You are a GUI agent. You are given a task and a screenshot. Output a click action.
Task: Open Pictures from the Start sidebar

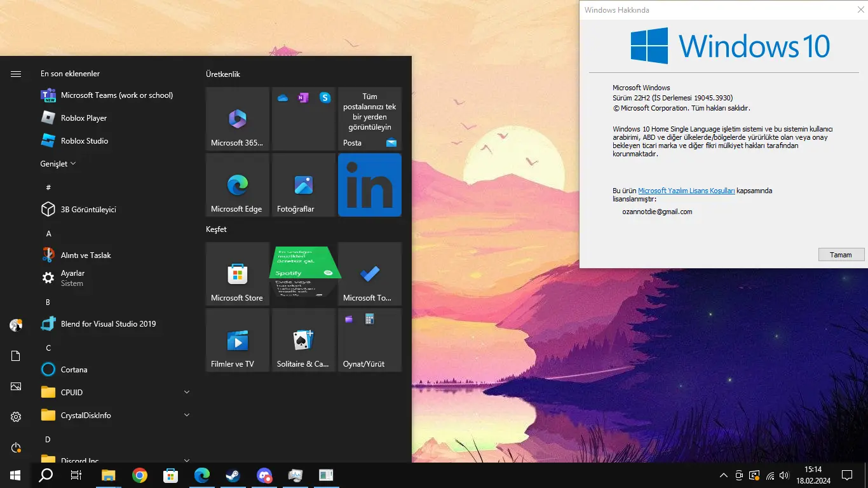tap(16, 386)
